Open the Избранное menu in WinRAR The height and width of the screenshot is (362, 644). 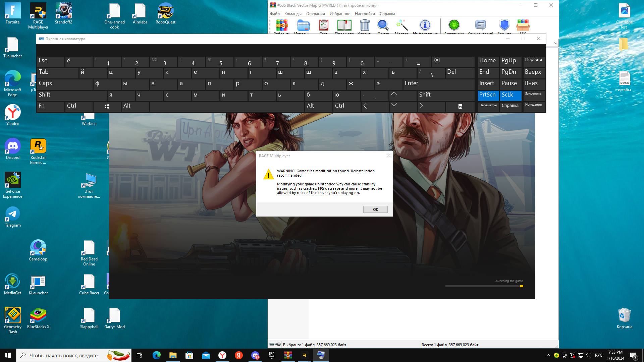point(340,14)
